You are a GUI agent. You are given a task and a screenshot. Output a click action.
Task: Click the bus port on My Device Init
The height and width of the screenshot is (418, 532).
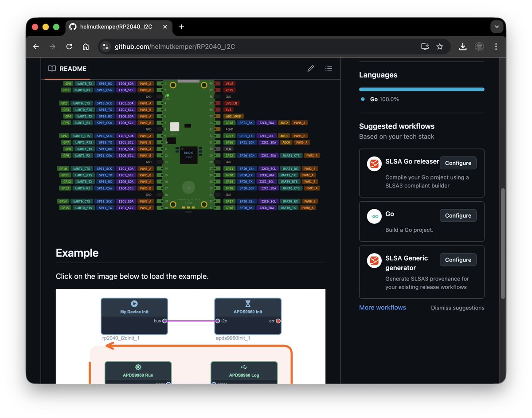tap(164, 321)
